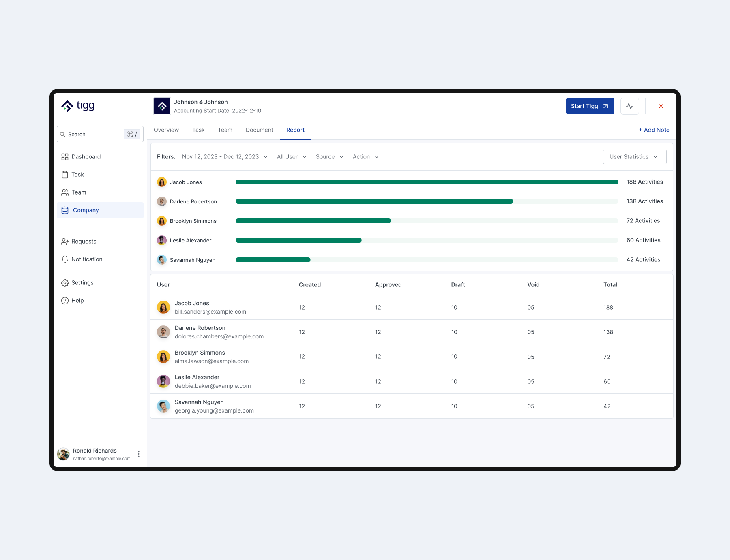Viewport: 730px width, 560px height.
Task: Click the Created column header
Action: click(310, 285)
